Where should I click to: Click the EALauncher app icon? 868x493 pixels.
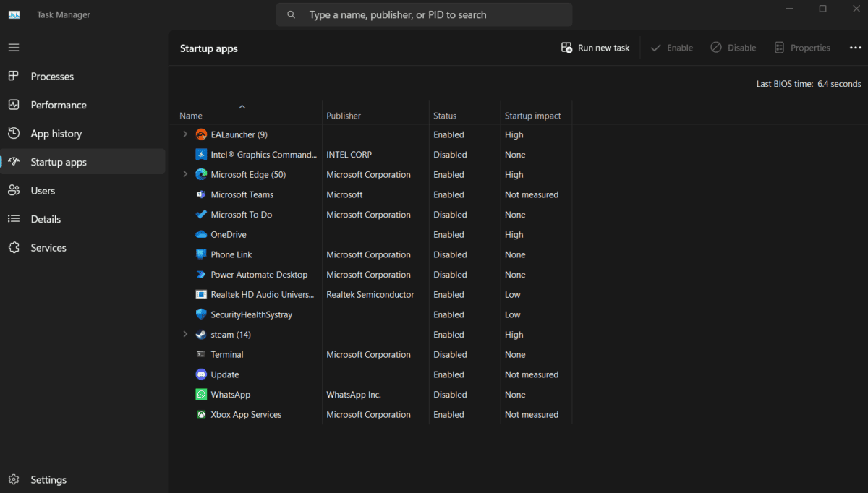click(201, 134)
